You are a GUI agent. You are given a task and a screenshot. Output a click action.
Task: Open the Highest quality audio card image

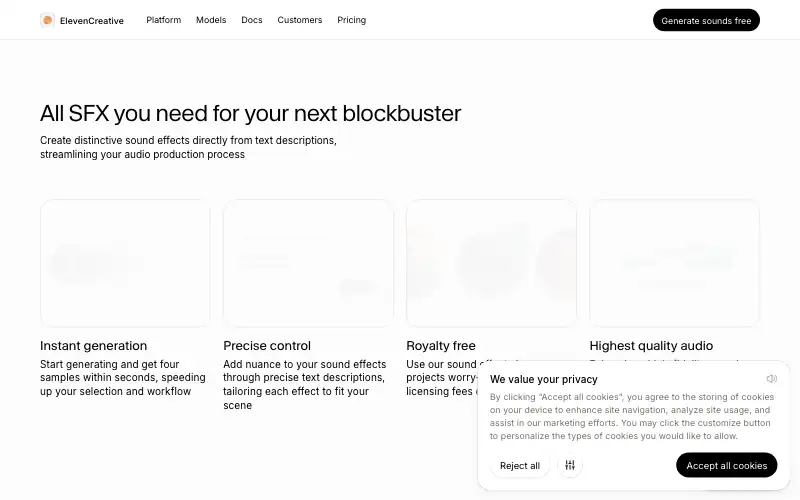pyautogui.click(x=674, y=263)
